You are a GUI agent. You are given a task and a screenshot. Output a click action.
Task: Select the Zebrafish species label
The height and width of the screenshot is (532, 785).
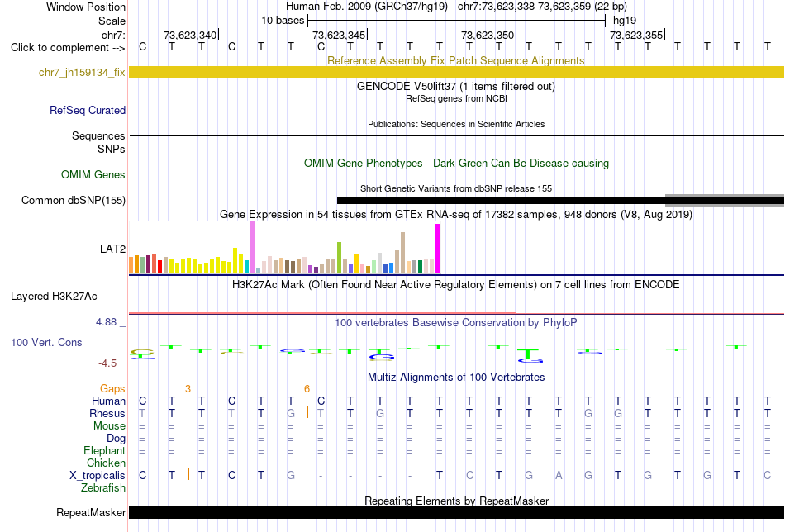pyautogui.click(x=103, y=487)
